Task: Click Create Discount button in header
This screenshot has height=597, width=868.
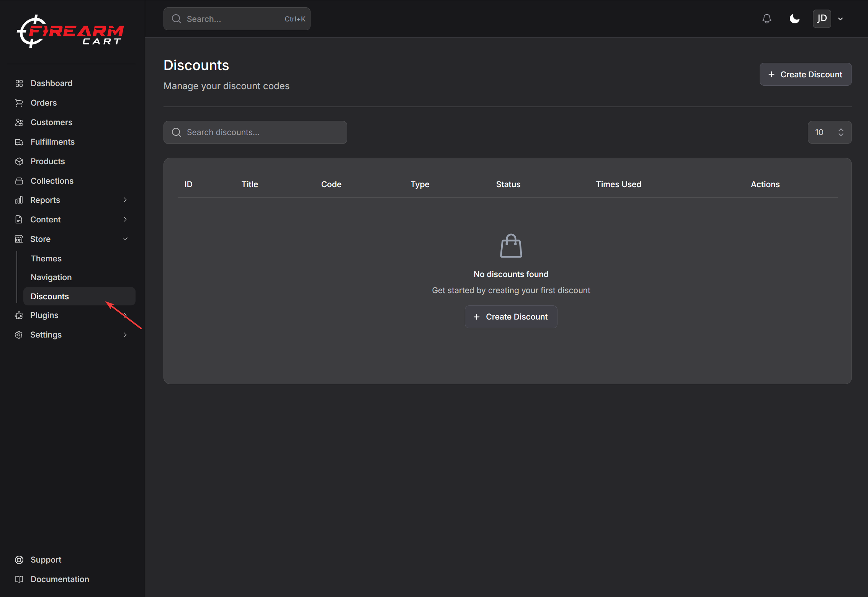Action: coord(806,75)
